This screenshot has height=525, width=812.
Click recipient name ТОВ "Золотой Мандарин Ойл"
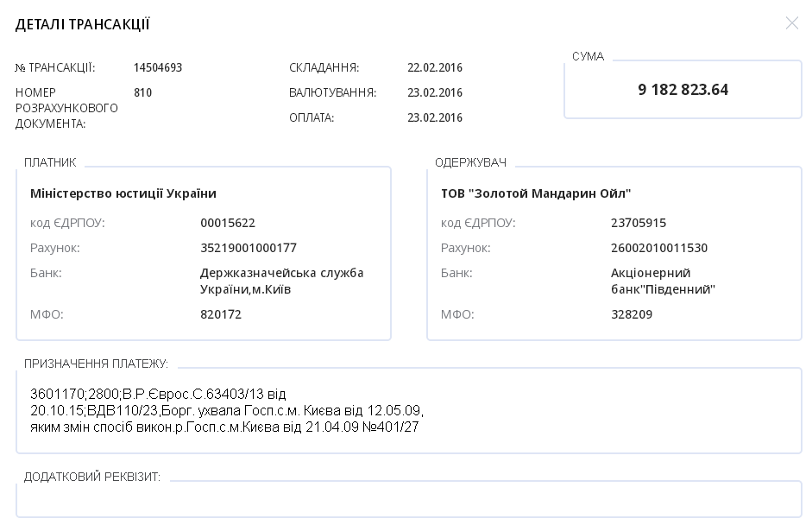536,193
